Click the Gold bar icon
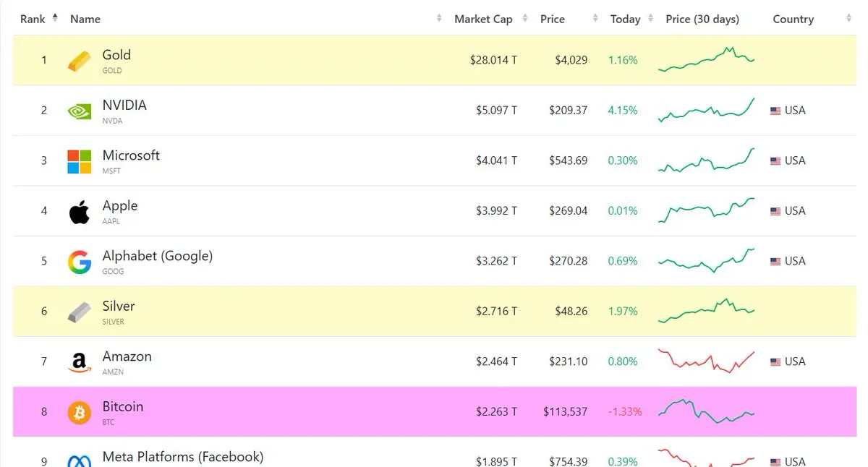This screenshot has width=868, height=467. (x=80, y=61)
